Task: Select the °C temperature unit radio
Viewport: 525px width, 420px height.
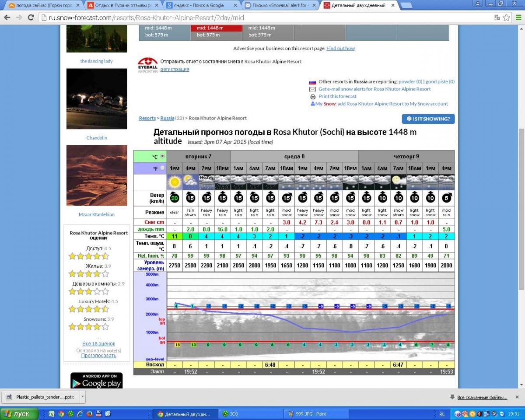Action: click(x=162, y=156)
